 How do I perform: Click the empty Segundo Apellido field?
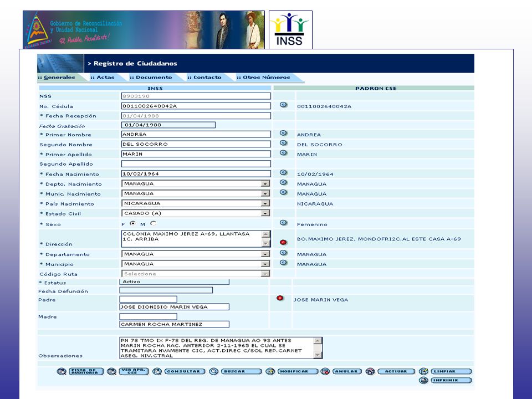point(196,164)
